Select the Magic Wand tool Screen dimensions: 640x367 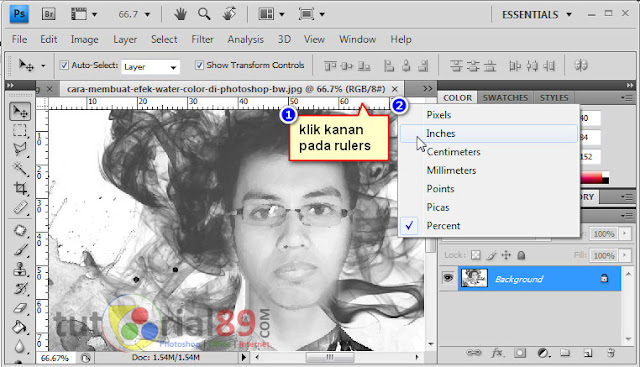click(20, 168)
